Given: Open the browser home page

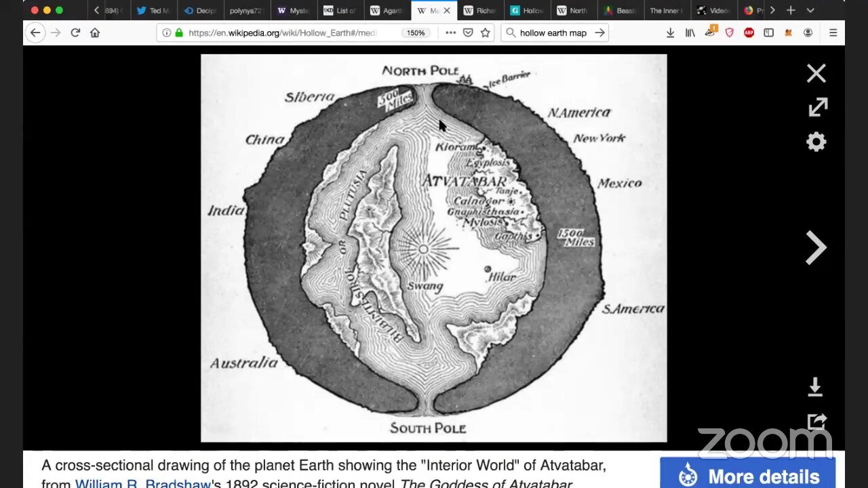Looking at the screenshot, I should (95, 33).
